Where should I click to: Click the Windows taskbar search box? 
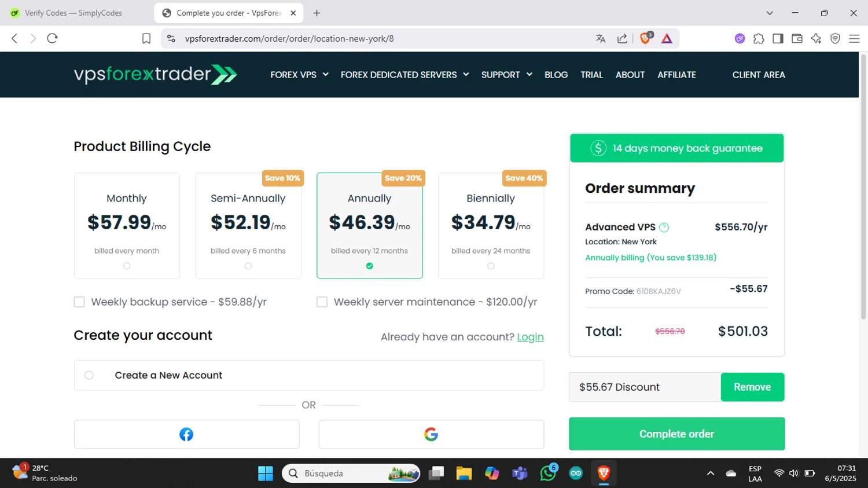pos(351,474)
